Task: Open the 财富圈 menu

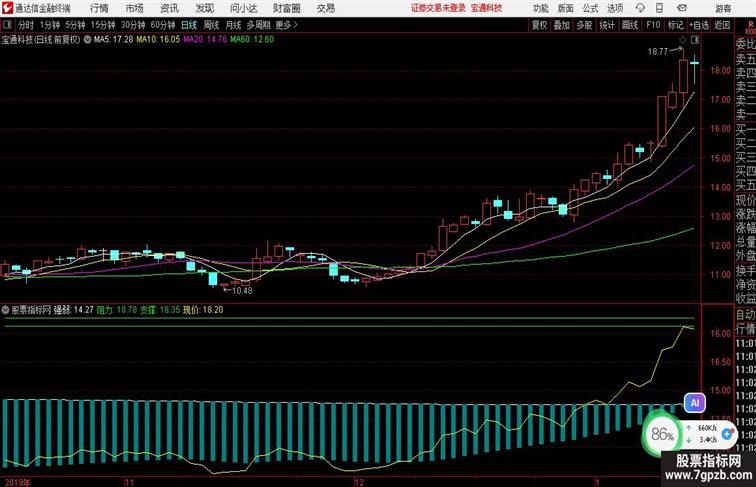Action: pos(286,8)
